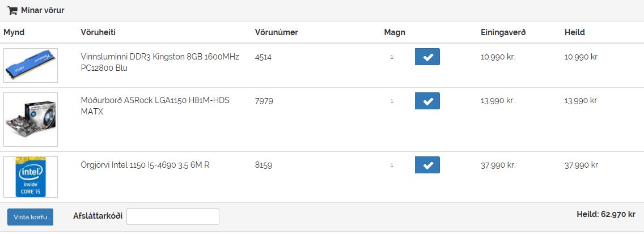The width and height of the screenshot is (644, 234).
Task: Open Örgjörvi Intel 1150 I5-4690 product name
Action: (x=145, y=165)
